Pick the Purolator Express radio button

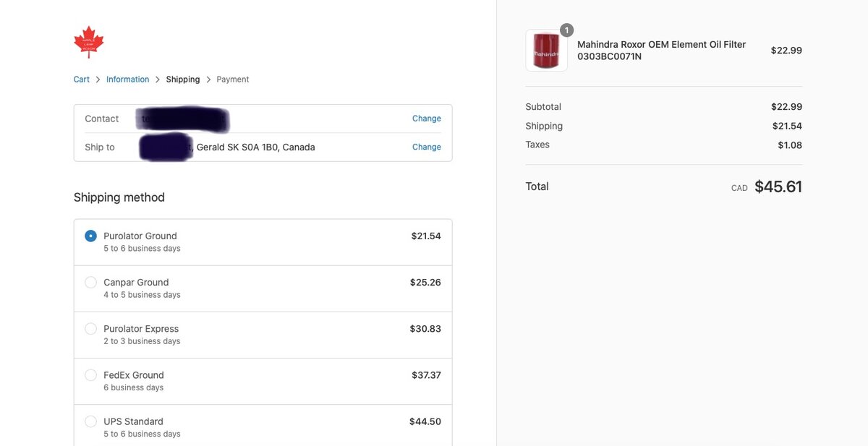click(x=90, y=328)
